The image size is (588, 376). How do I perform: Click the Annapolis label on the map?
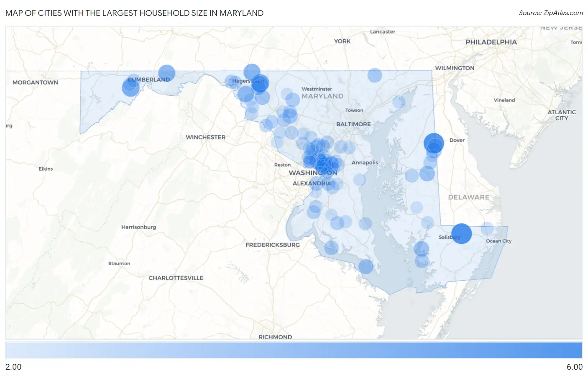pyautogui.click(x=365, y=163)
